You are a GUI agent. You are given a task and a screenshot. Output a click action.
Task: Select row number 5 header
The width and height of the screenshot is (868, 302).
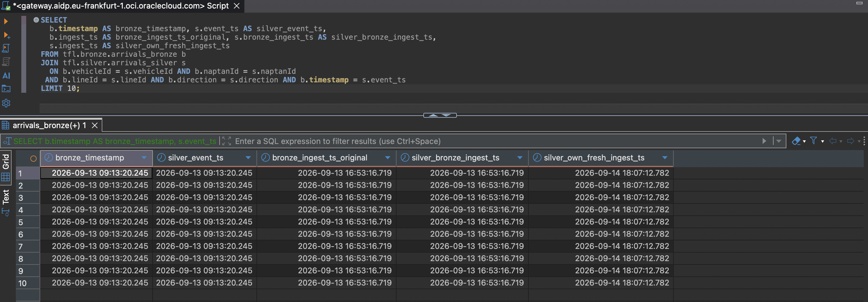(28, 222)
